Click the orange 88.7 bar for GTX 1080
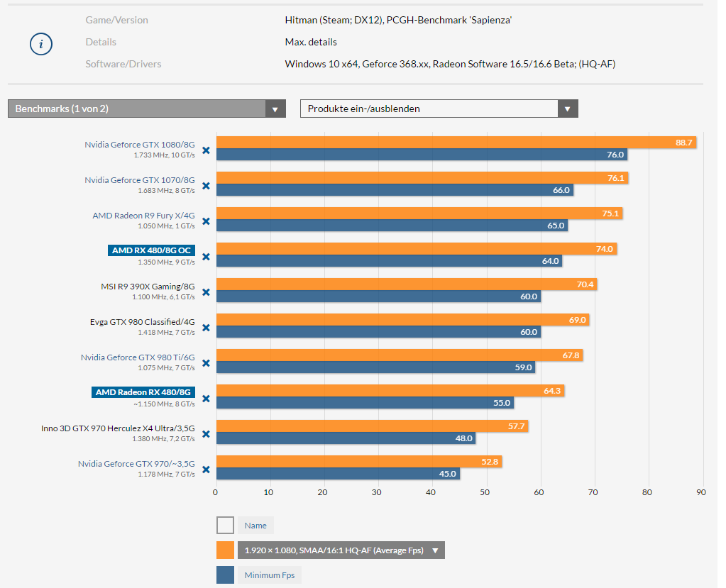726x588 pixels. click(456, 143)
